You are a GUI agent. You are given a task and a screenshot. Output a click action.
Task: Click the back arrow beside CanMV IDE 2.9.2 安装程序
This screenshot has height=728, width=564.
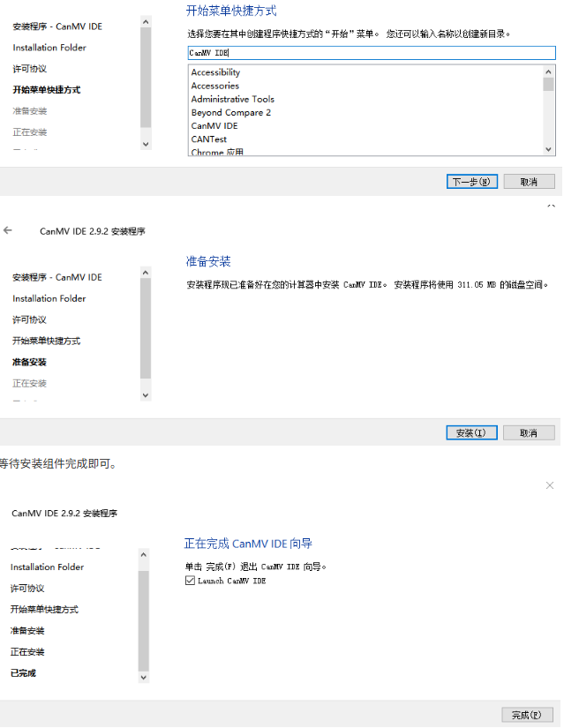click(7, 230)
